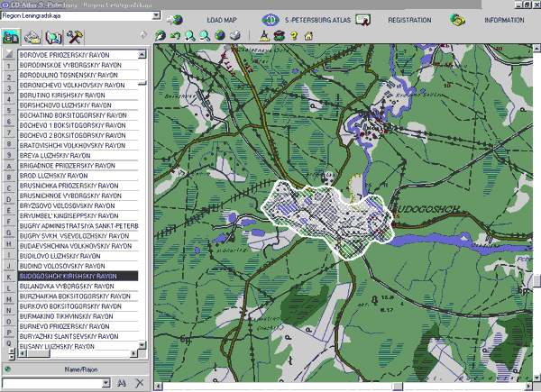This screenshot has height=392, width=541.
Task: Click the map horizontal scrollbar thumb
Action: tap(398, 386)
